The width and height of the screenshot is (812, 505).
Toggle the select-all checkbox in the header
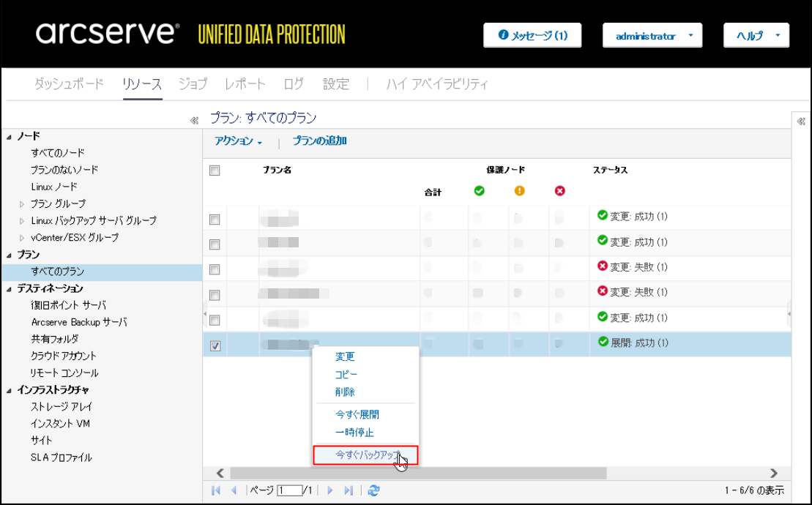pyautogui.click(x=215, y=171)
